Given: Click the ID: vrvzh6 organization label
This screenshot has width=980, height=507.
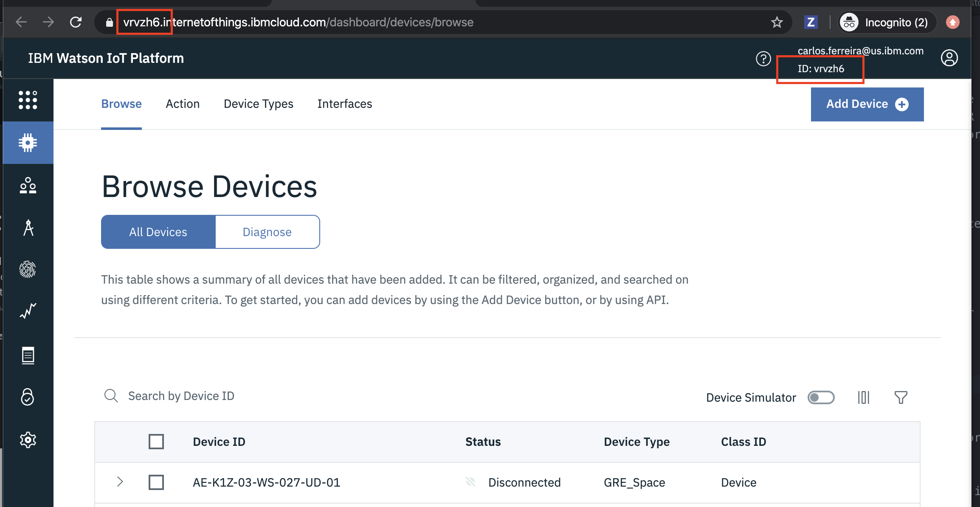Looking at the screenshot, I should tap(821, 69).
